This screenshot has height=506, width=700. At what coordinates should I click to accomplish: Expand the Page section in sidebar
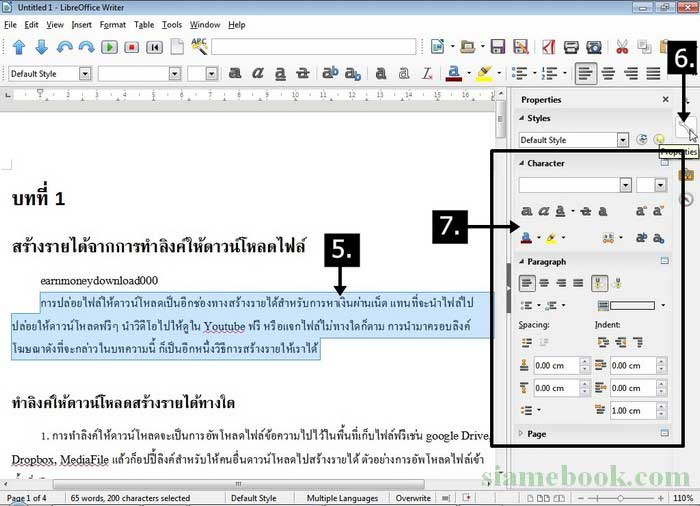pos(521,433)
